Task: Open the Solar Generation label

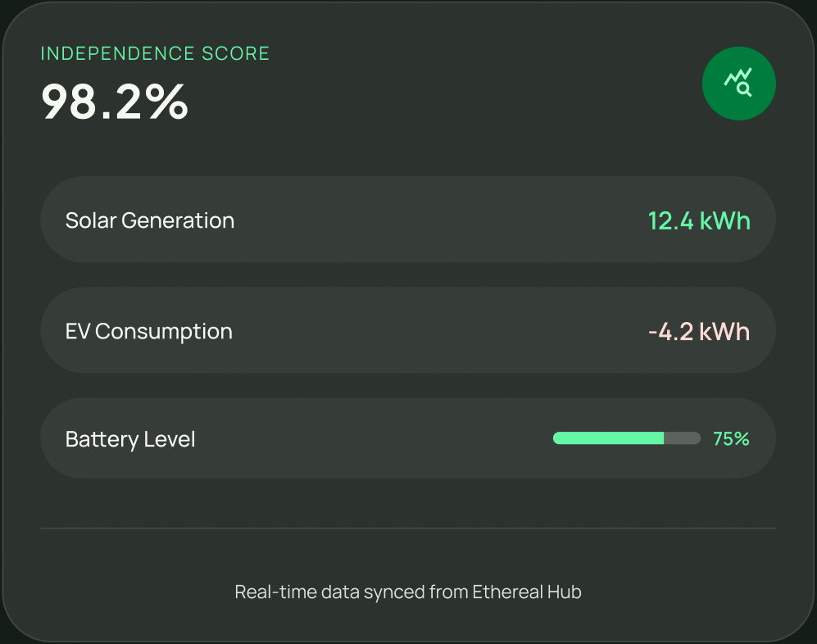Action: [150, 220]
